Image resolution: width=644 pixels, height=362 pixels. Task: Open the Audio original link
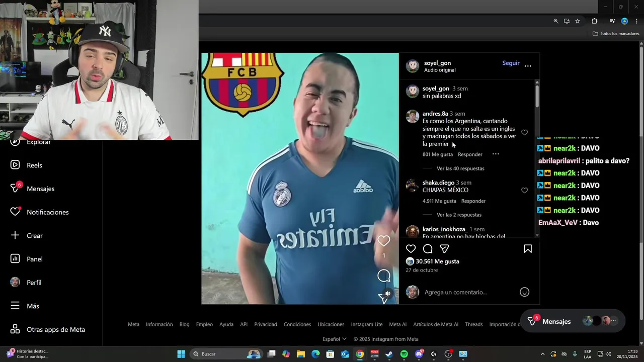pyautogui.click(x=440, y=70)
